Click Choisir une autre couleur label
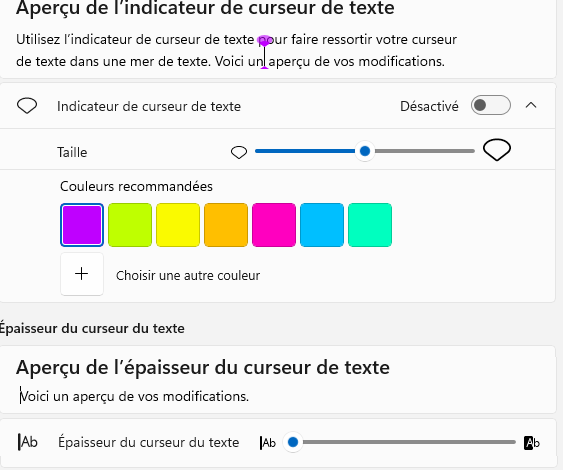 188,275
